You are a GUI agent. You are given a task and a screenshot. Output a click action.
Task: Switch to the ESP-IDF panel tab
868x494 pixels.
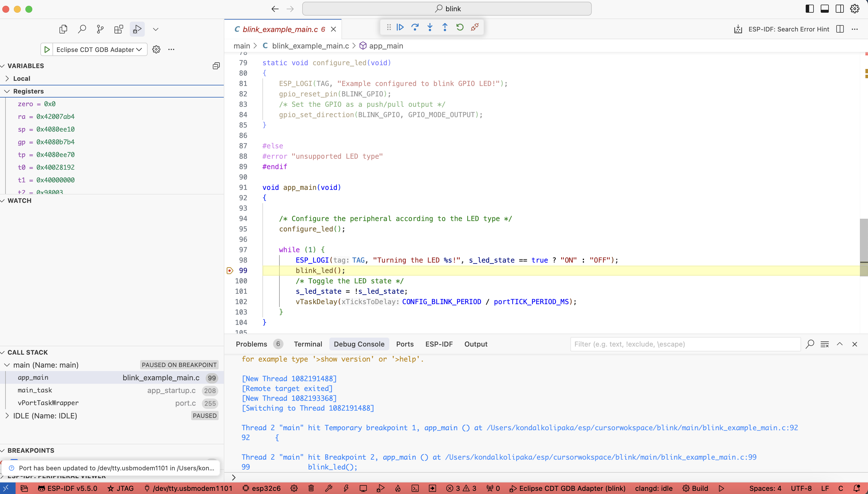click(439, 344)
